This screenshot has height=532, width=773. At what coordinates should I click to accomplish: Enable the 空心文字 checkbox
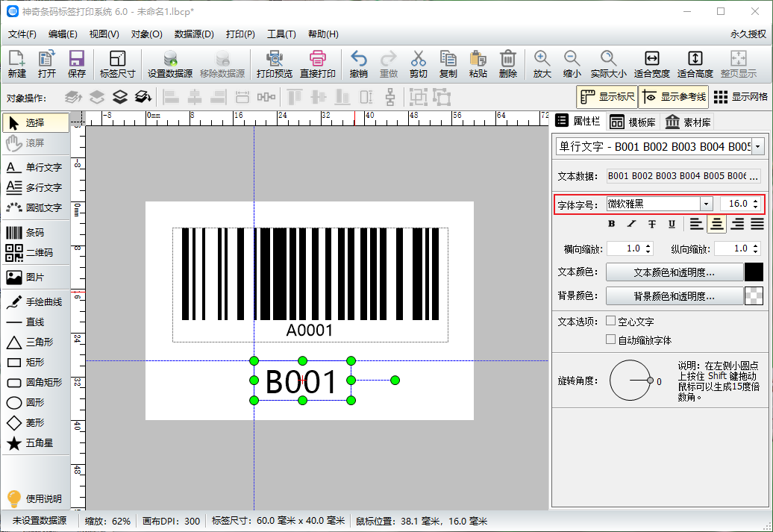pos(611,321)
